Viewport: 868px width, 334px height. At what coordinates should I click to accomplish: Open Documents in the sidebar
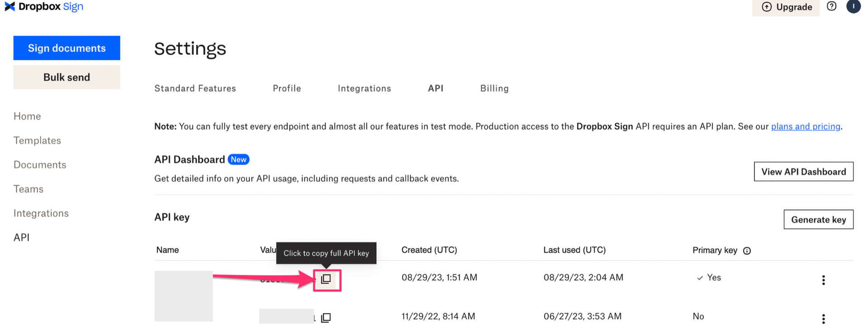40,165
